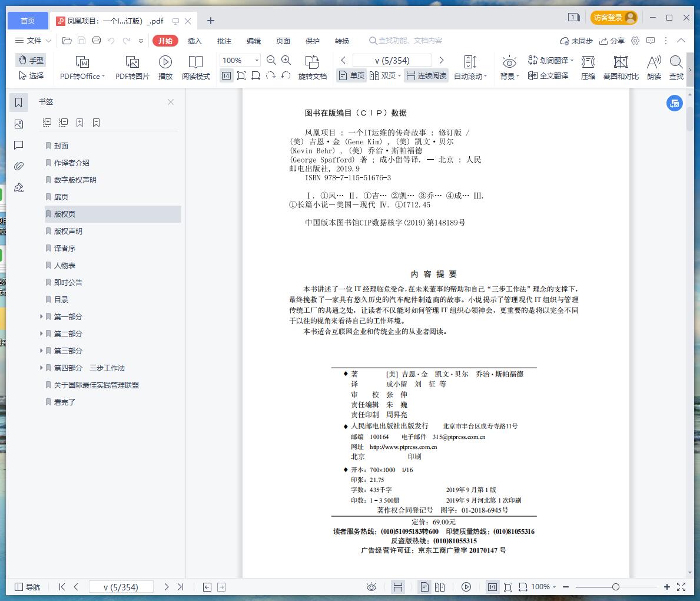This screenshot has height=601, width=700.
Task: Click the 未同步 sync status
Action: 576,41
